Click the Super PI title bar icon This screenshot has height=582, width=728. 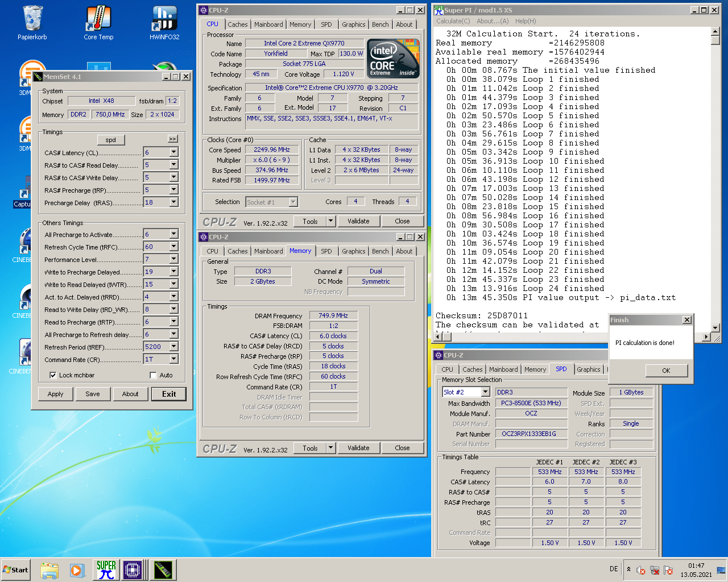[439, 10]
